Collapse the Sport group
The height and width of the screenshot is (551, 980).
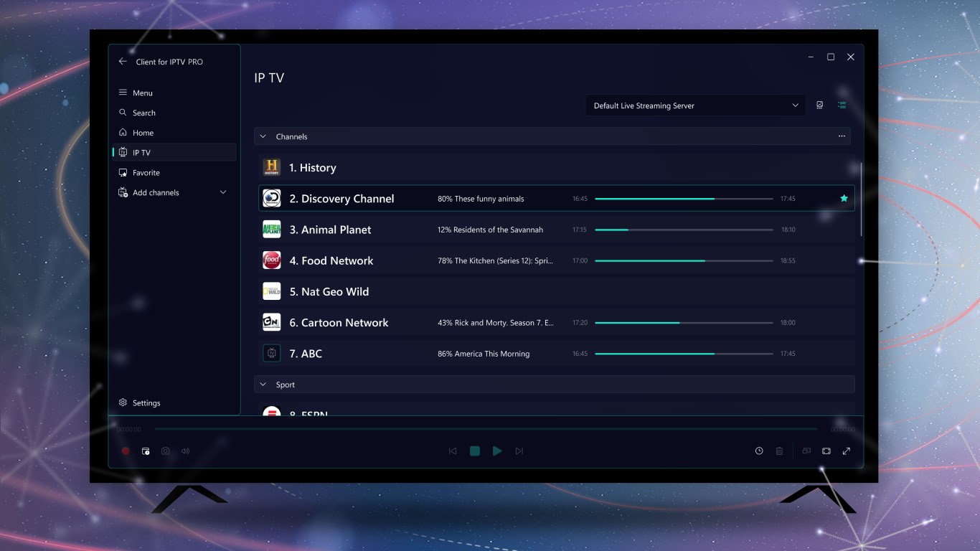coord(263,385)
